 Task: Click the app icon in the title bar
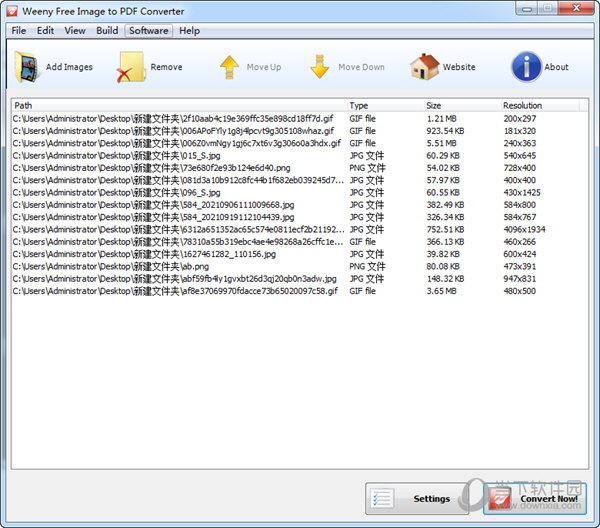(12, 11)
